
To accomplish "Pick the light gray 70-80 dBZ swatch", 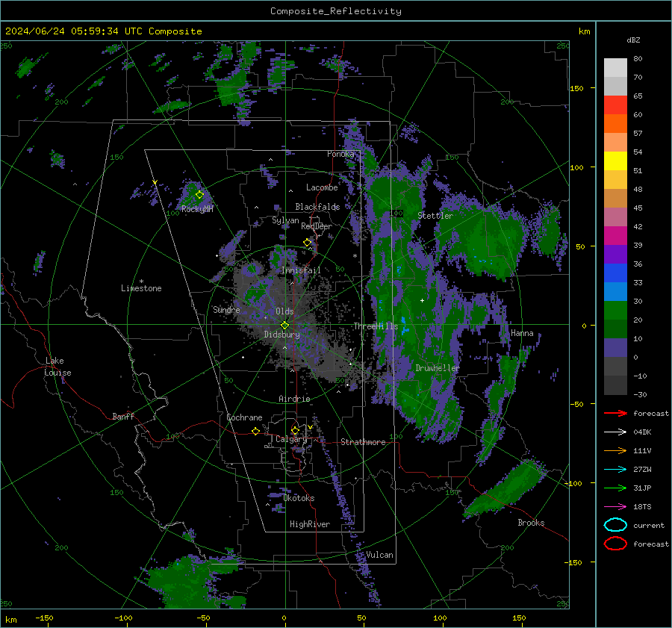I will coord(615,68).
